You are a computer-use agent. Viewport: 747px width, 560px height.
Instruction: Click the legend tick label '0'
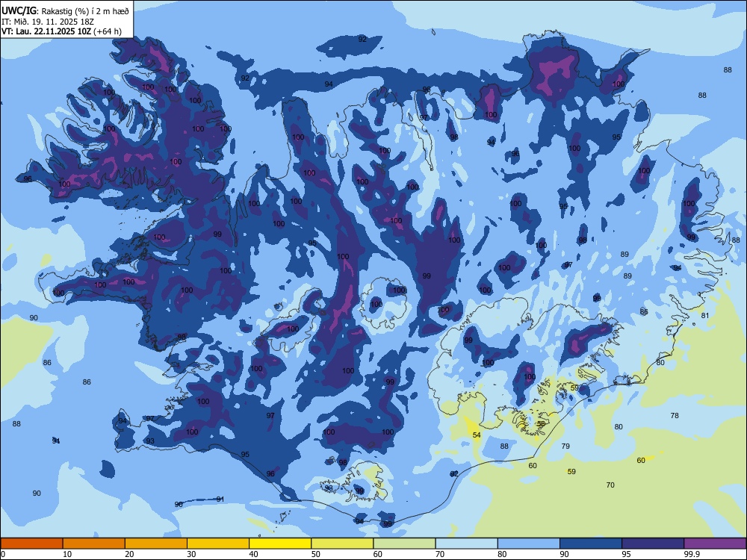pos(3,554)
